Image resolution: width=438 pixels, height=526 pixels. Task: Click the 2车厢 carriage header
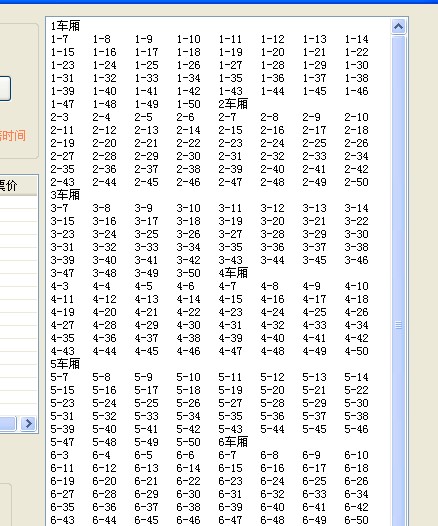[233, 104]
